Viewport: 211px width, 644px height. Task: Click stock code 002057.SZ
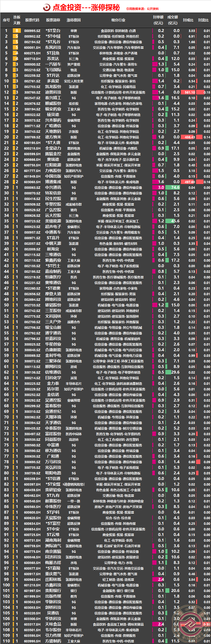(32, 243)
